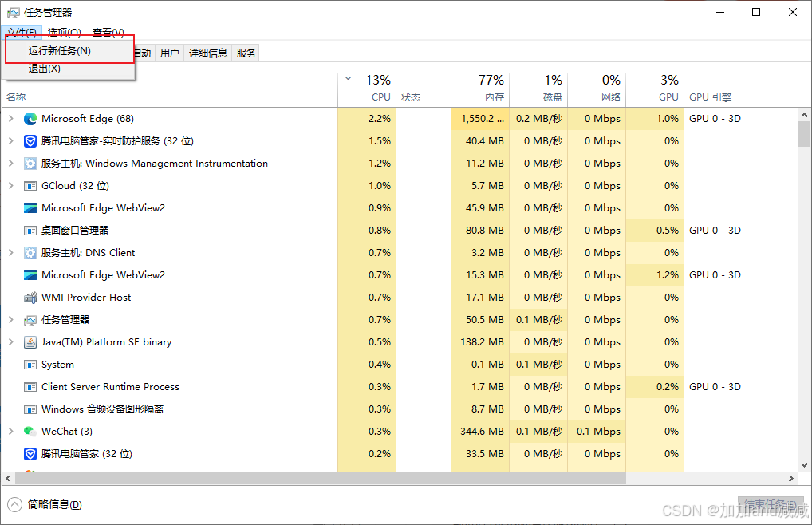The image size is (812, 525).
Task: Click the WMI Provider Host icon
Action: (30, 297)
